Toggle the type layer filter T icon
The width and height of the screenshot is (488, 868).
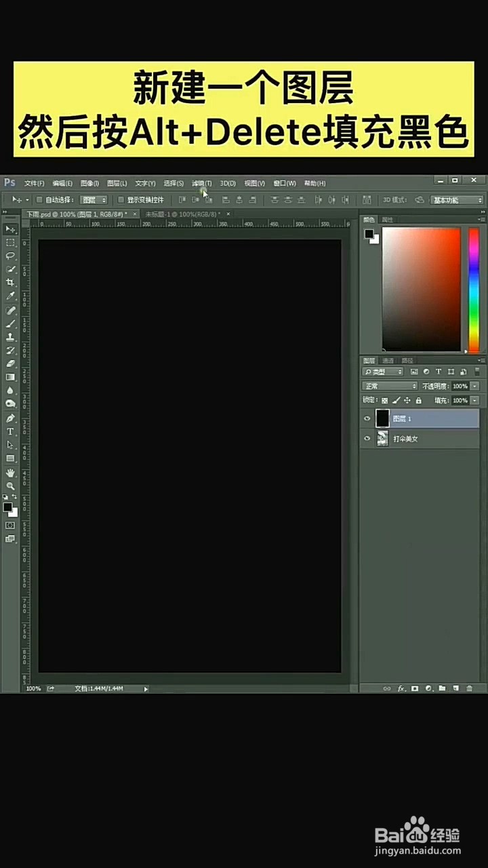[x=439, y=372]
